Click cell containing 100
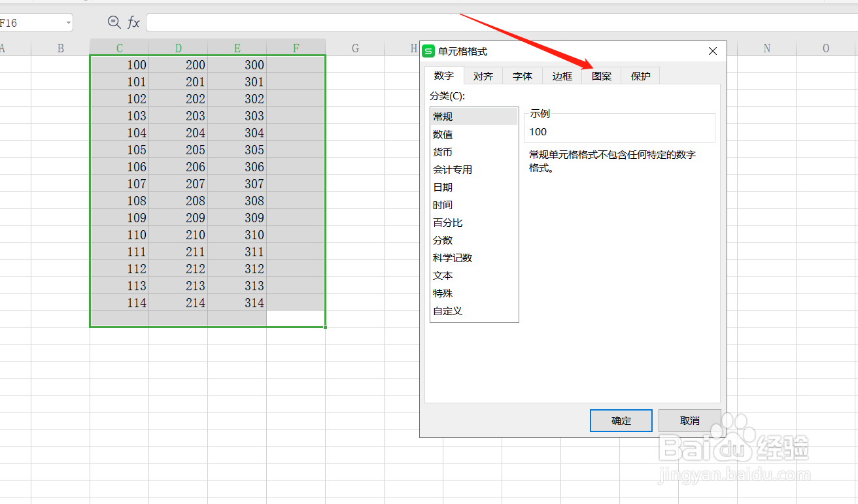 click(120, 65)
